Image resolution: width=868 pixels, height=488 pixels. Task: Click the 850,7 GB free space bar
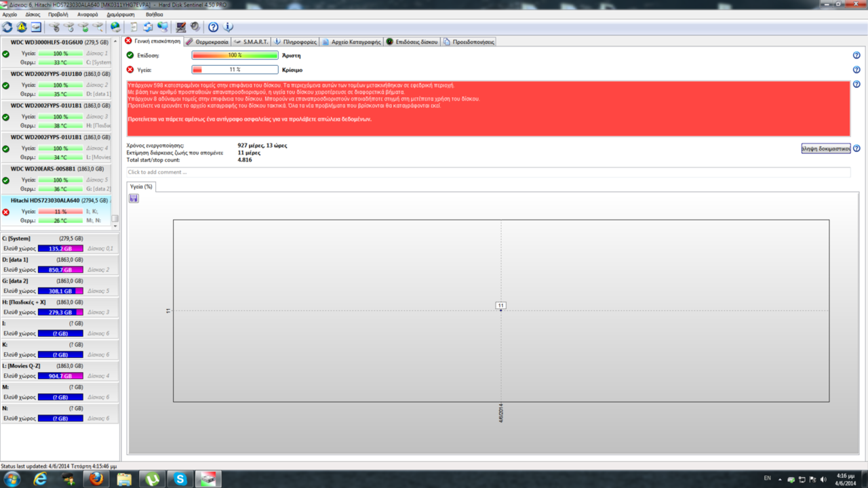pyautogui.click(x=60, y=270)
